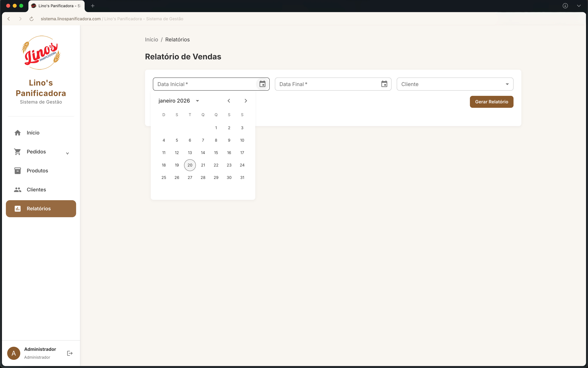Viewport: 588px width, 368px height.
Task: Open the Data Final calendar icon
Action: pos(384,84)
